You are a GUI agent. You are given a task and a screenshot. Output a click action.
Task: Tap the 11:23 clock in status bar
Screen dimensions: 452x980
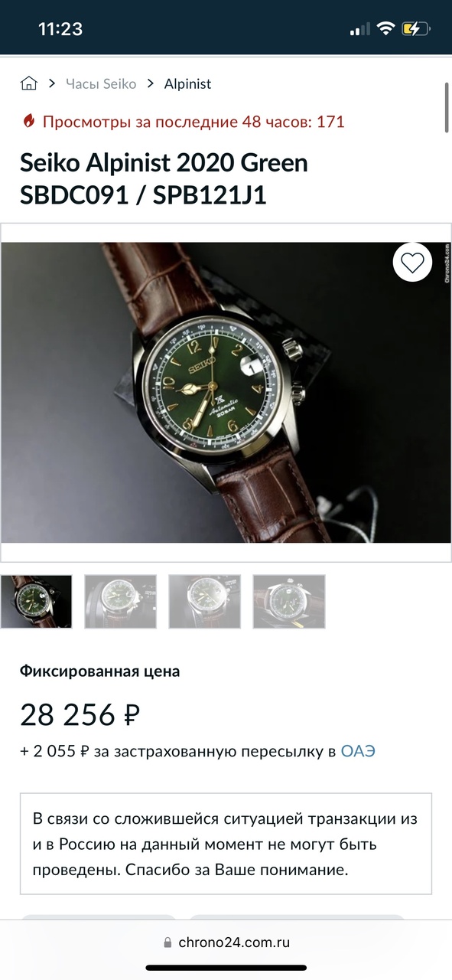pos(60,29)
